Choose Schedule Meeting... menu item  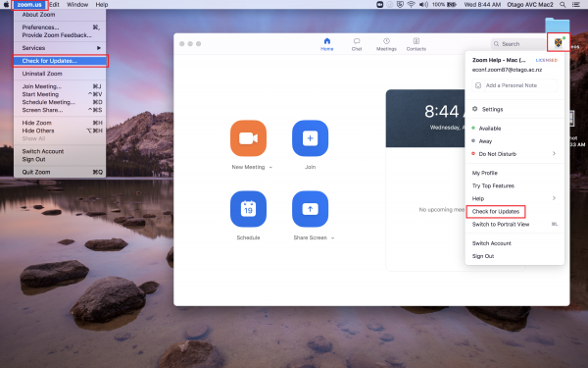60,102
